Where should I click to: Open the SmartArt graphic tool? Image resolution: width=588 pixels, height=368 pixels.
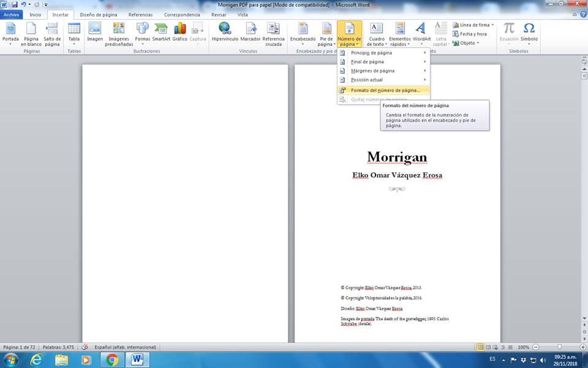pos(161,29)
